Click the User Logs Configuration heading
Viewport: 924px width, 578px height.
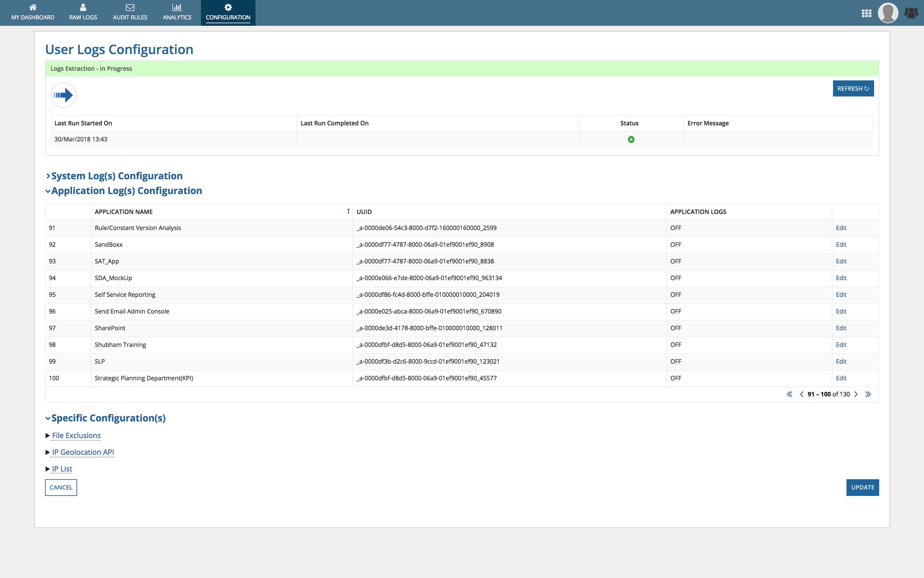pyautogui.click(x=119, y=49)
